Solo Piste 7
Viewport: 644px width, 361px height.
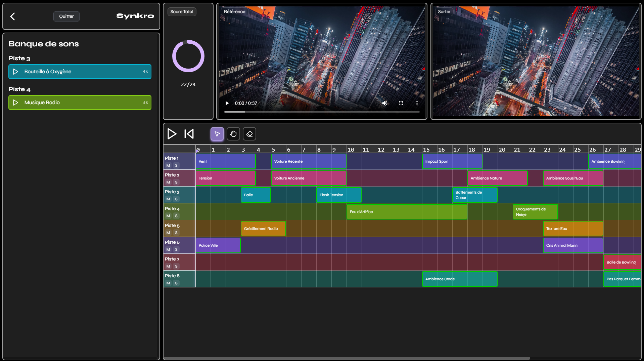click(176, 266)
